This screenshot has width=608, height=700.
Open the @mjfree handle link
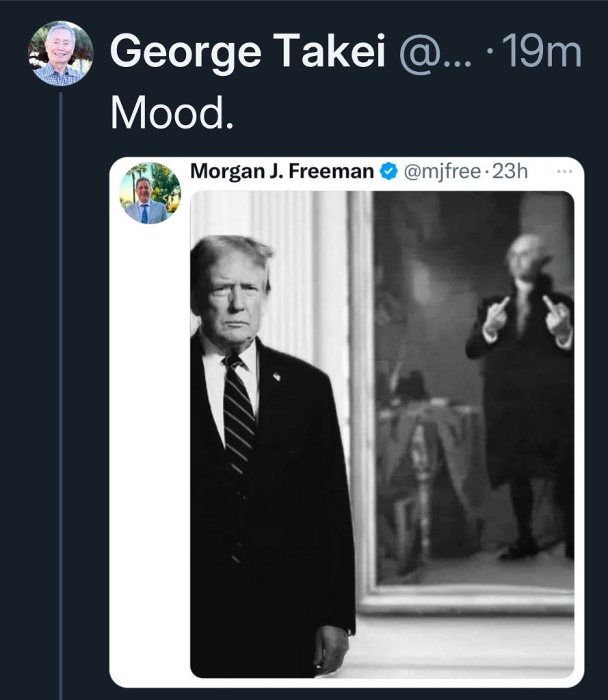tap(442, 172)
